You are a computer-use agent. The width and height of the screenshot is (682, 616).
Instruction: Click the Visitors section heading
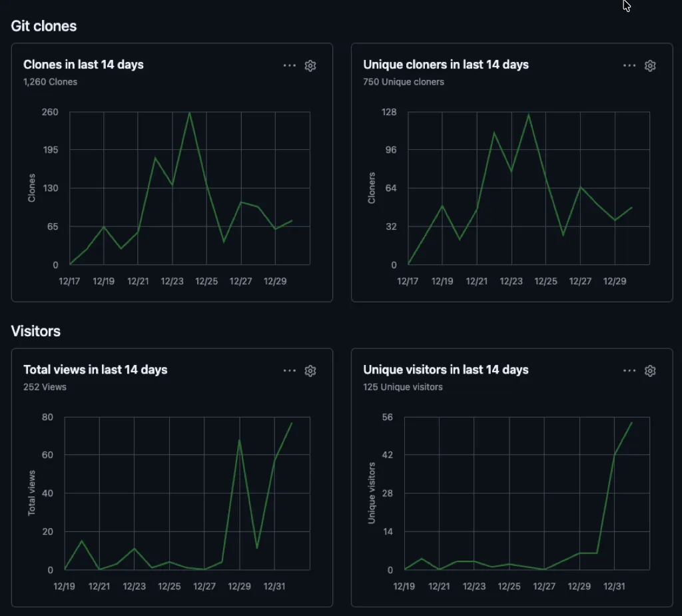click(x=35, y=331)
